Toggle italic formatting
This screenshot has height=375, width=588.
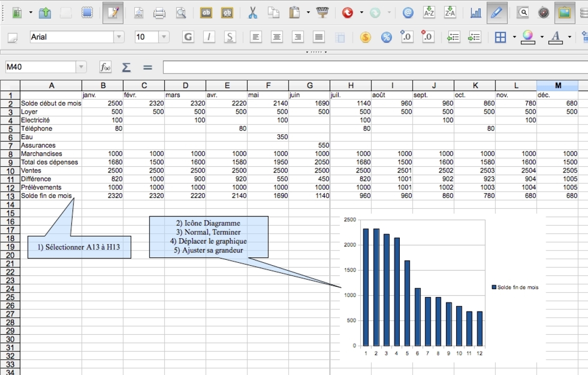(x=209, y=37)
